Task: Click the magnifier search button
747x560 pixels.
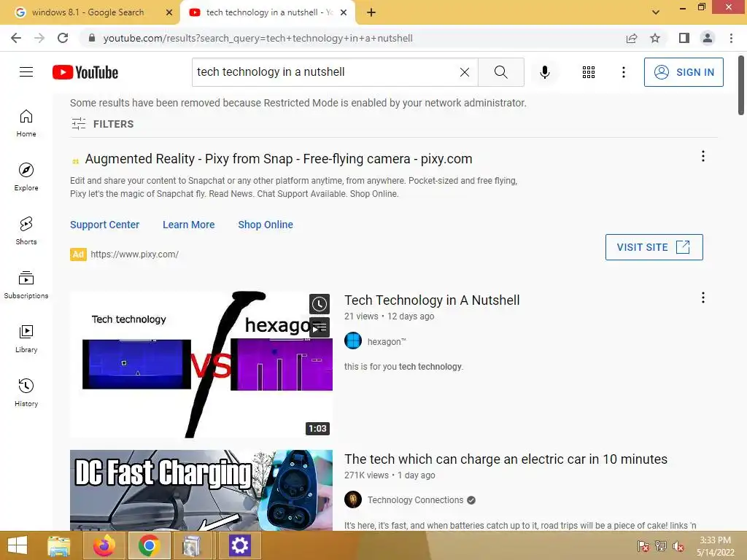Action: click(x=500, y=72)
